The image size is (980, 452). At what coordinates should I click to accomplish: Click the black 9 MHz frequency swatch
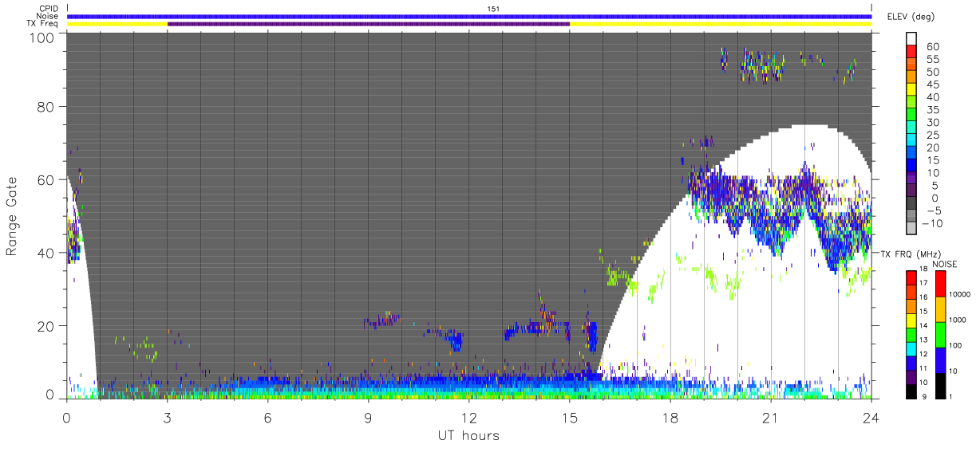pyautogui.click(x=911, y=391)
